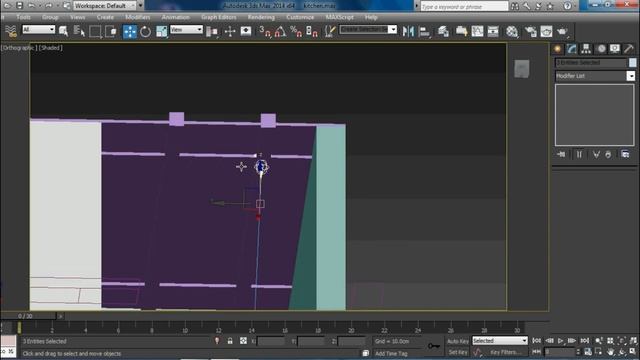Toggle Keyboard Shortcut Override
The height and width of the screenshot is (360, 640).
[246, 31]
